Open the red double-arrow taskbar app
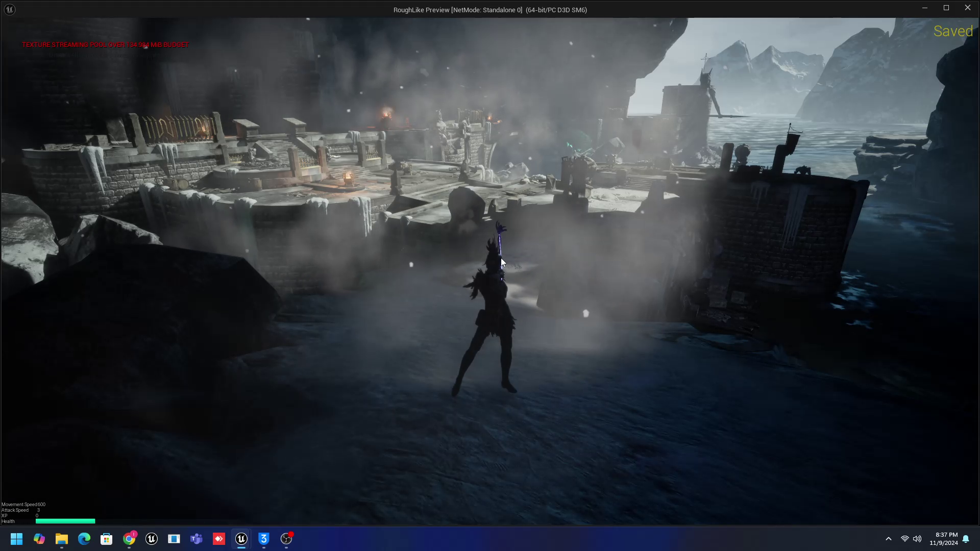Viewport: 980px width, 551px height. (x=218, y=539)
